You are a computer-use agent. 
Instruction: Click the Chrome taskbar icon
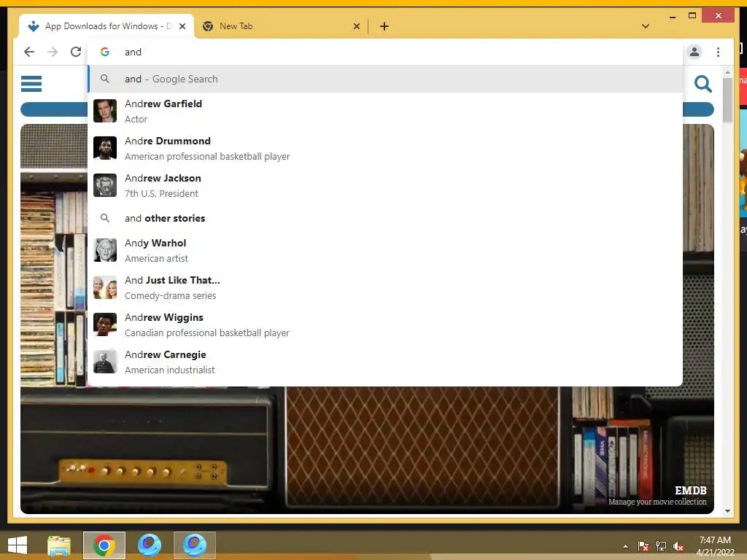click(x=104, y=545)
